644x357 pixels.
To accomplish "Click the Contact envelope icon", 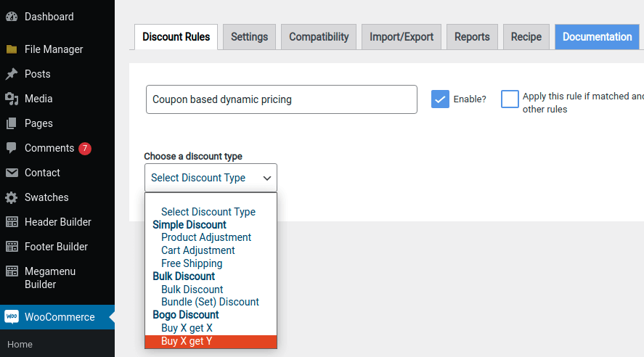I will point(12,173).
